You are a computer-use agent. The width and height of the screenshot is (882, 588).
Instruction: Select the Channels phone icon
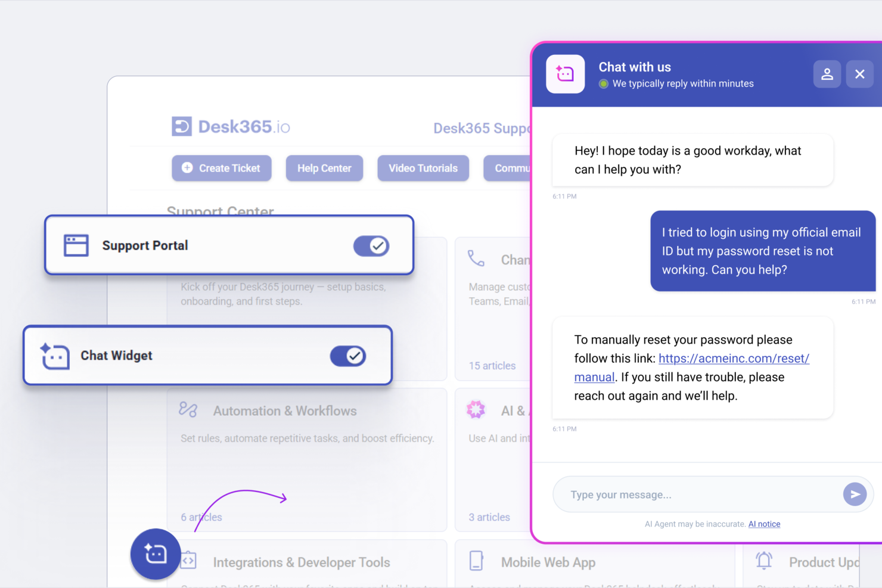476,259
